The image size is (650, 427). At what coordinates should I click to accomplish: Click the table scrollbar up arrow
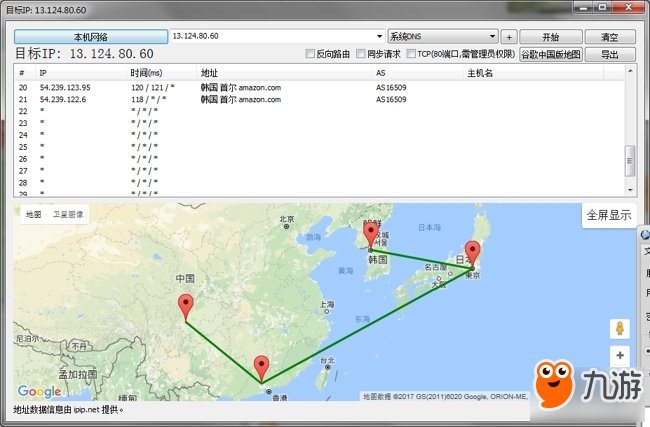[630, 71]
